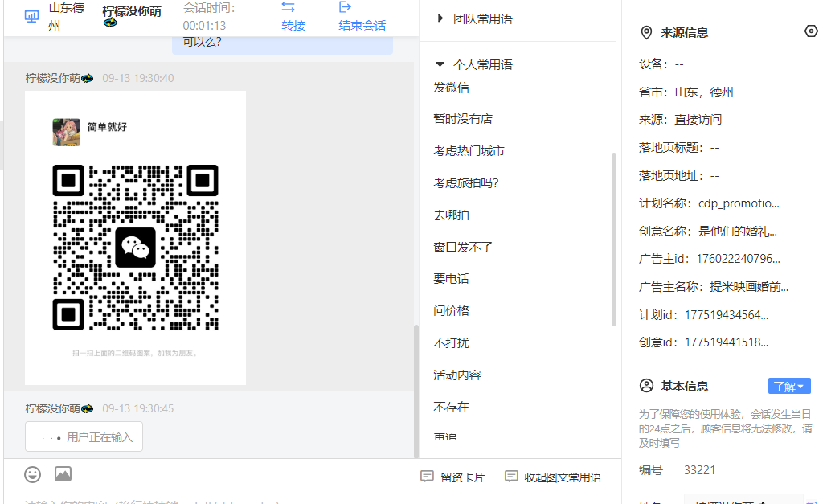Click the end conversation (结束会话) exit icon

click(345, 7)
